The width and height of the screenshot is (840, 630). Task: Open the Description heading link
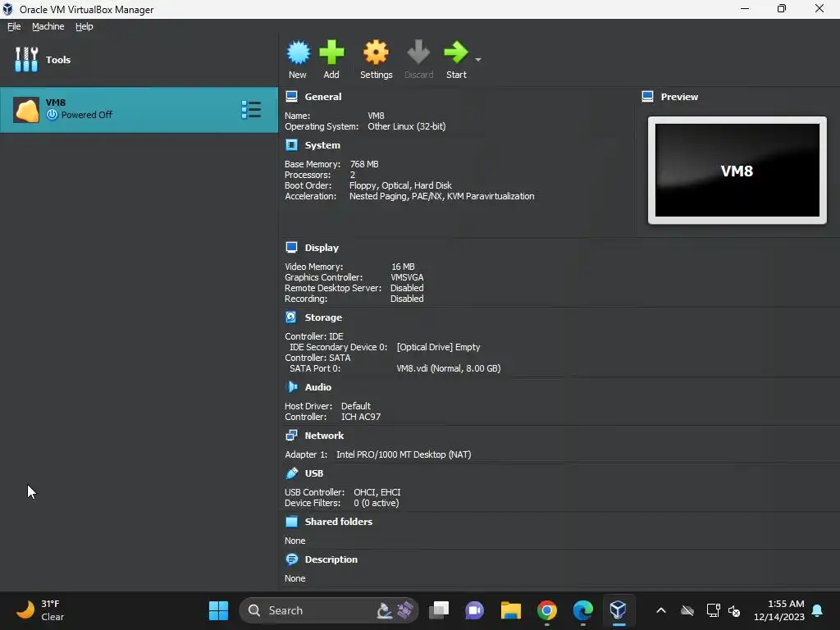pos(331,559)
